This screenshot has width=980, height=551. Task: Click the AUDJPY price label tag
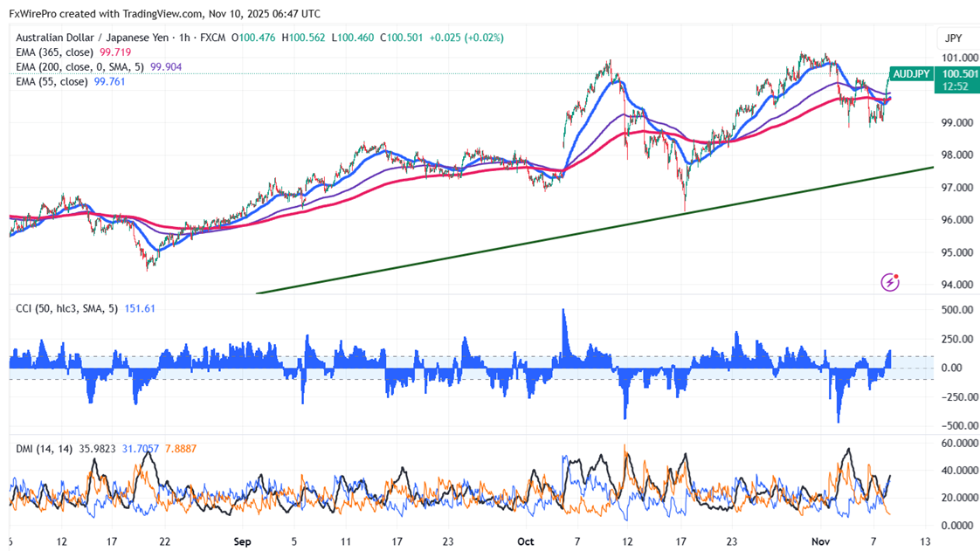coord(911,73)
